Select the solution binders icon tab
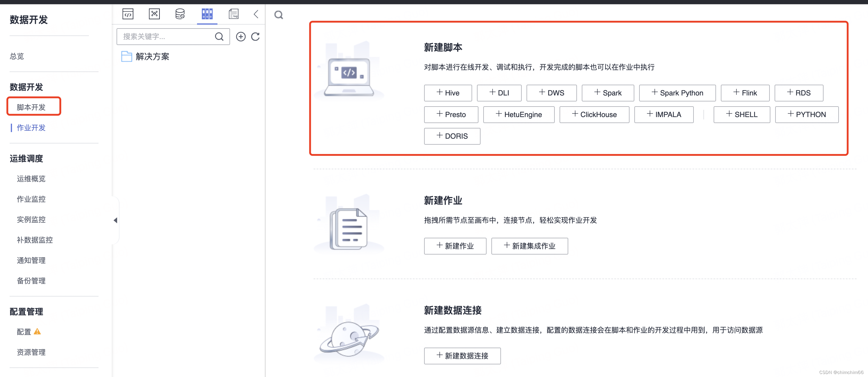868x377 pixels. (207, 14)
